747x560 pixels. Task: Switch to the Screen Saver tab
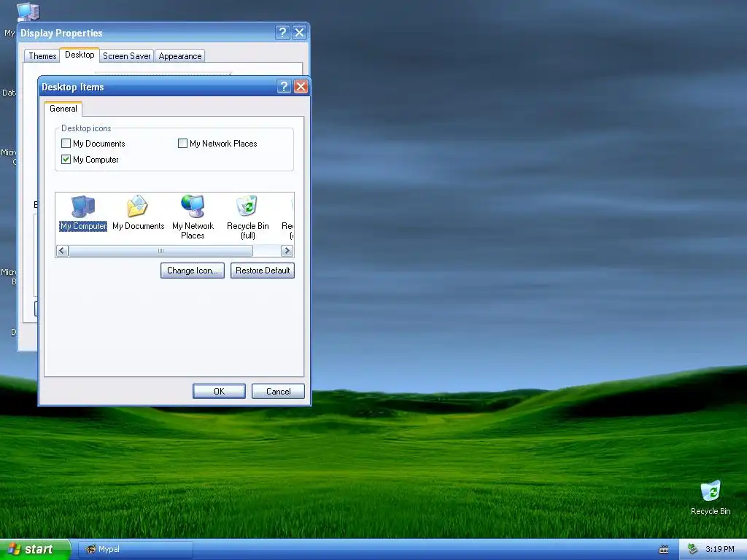coord(127,56)
